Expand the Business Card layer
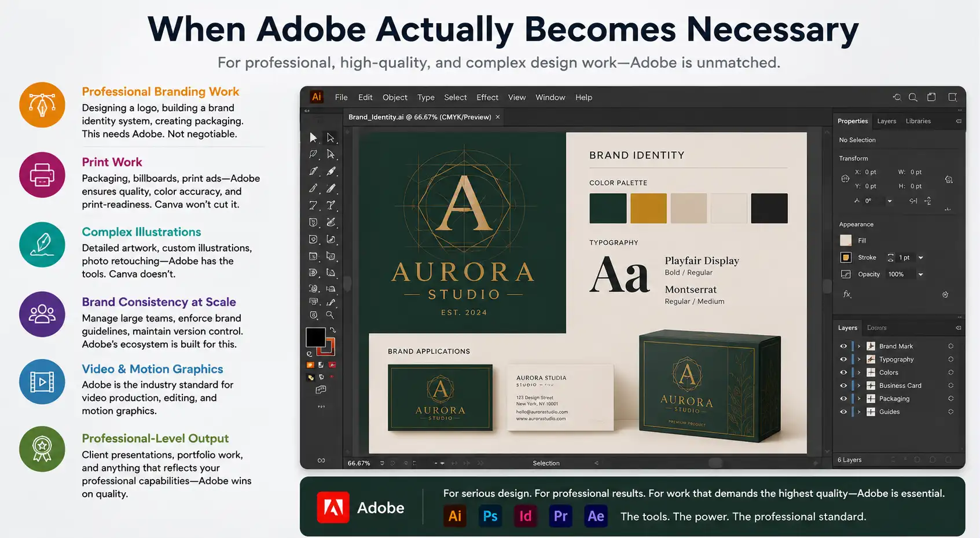The height and width of the screenshot is (538, 980). pos(859,386)
